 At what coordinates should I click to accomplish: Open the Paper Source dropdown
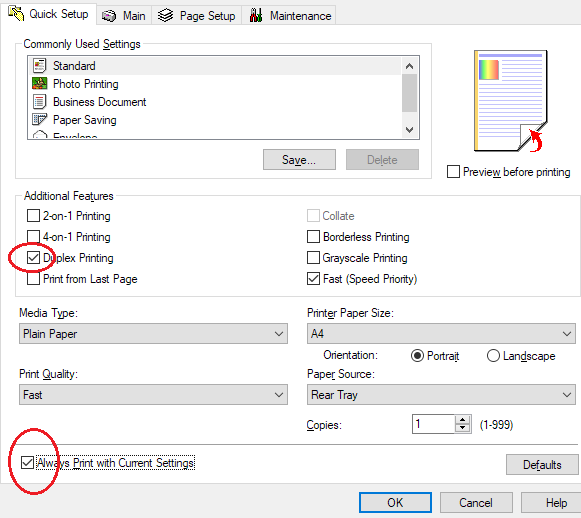441,395
